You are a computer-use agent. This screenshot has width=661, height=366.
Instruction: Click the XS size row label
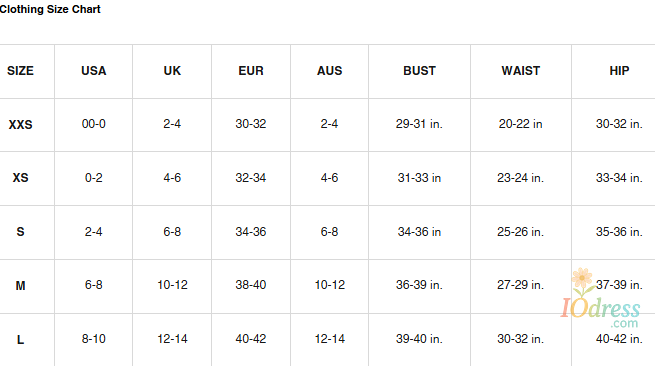tap(20, 178)
